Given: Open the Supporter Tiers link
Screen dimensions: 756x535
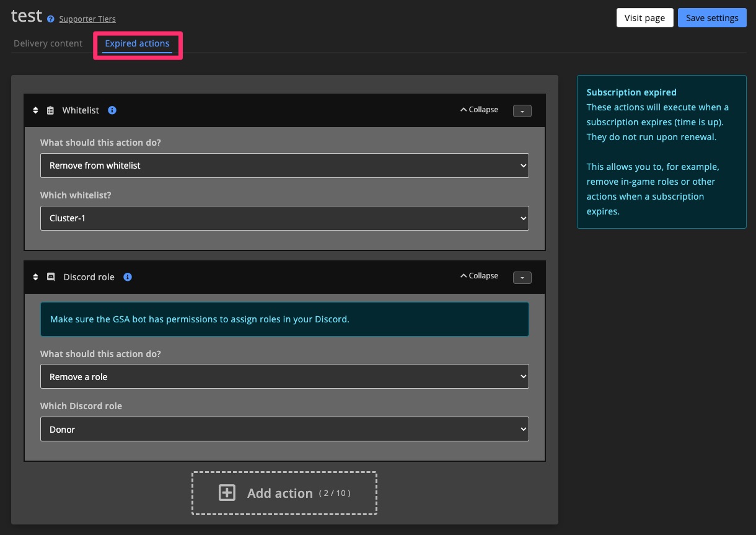Looking at the screenshot, I should point(87,19).
